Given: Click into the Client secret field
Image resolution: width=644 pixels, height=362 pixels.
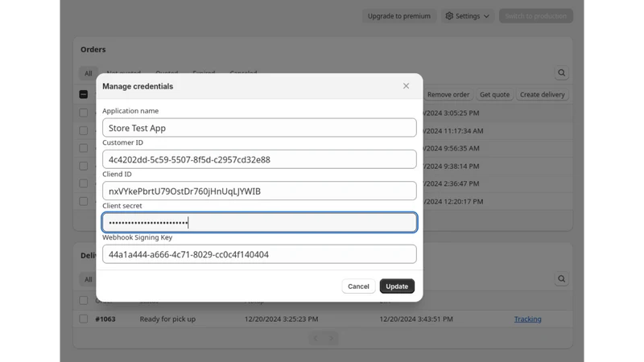Looking at the screenshot, I should pos(259,223).
